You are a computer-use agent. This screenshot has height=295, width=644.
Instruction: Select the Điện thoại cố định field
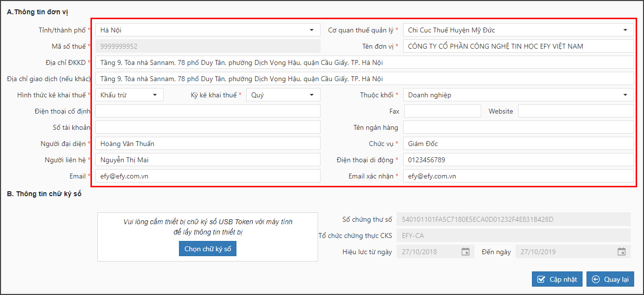207,111
